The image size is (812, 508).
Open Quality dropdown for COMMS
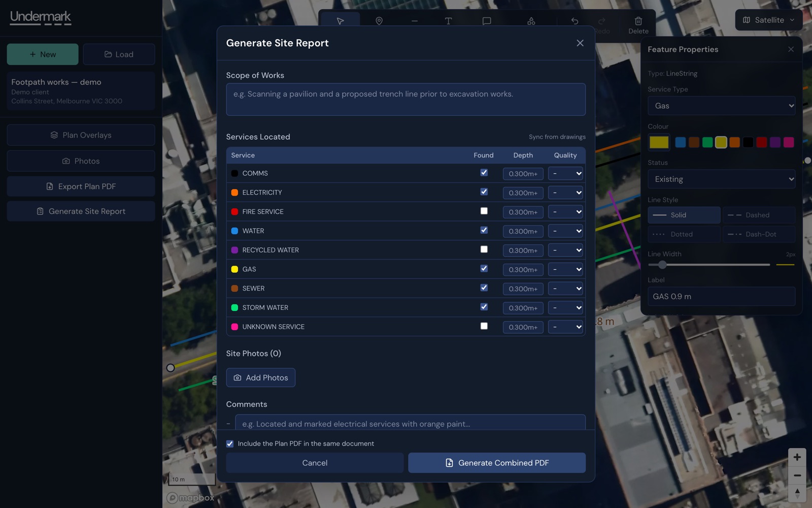pyautogui.click(x=565, y=173)
